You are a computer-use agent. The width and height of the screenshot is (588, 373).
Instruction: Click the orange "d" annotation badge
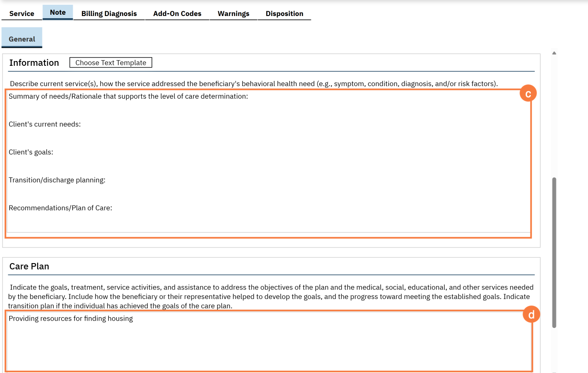coord(531,315)
